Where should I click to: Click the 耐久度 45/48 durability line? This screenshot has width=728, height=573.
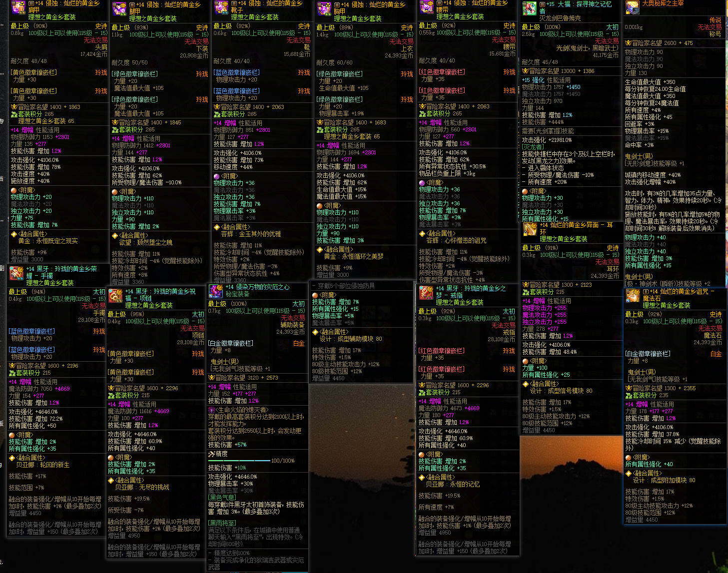(x=540, y=62)
